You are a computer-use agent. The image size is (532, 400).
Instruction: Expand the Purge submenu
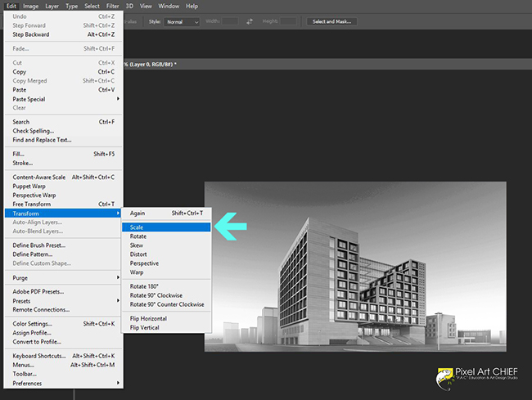pos(64,277)
